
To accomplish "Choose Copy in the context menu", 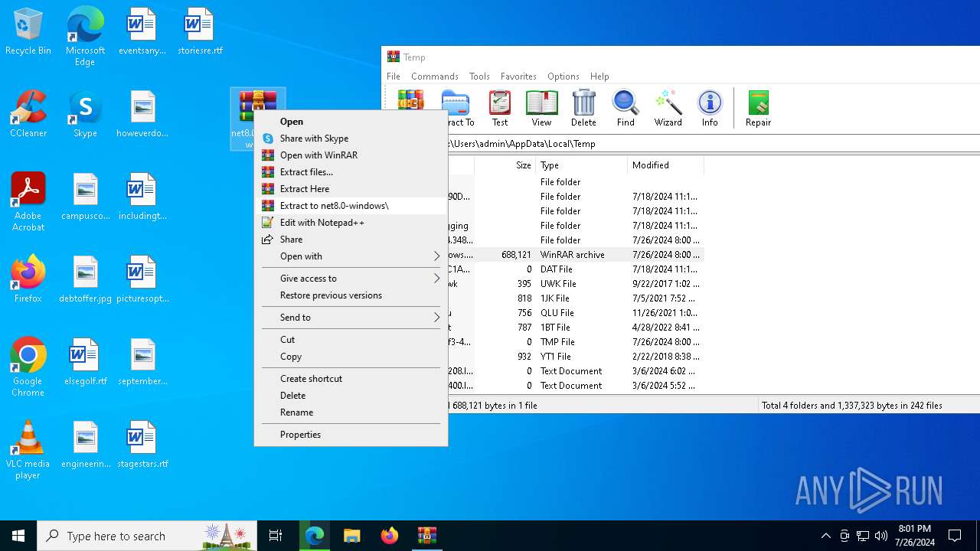I will (x=351, y=357).
